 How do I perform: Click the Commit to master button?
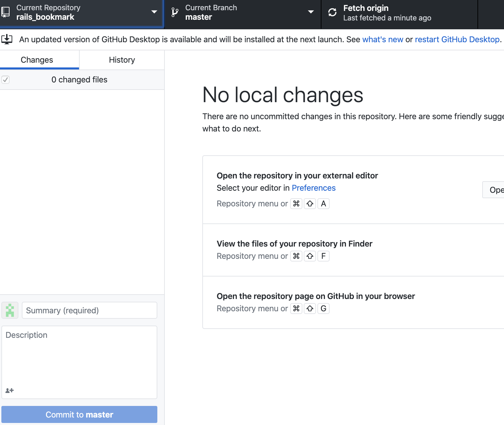tap(79, 414)
